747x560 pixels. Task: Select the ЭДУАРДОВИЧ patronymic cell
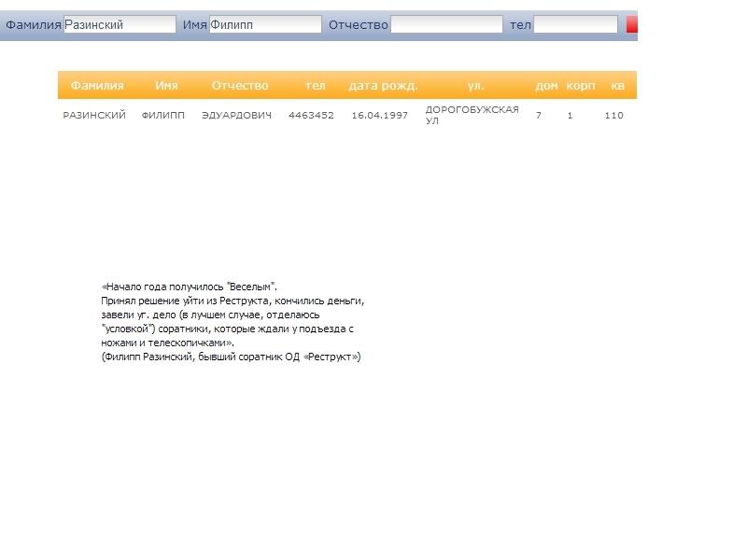[x=236, y=115]
